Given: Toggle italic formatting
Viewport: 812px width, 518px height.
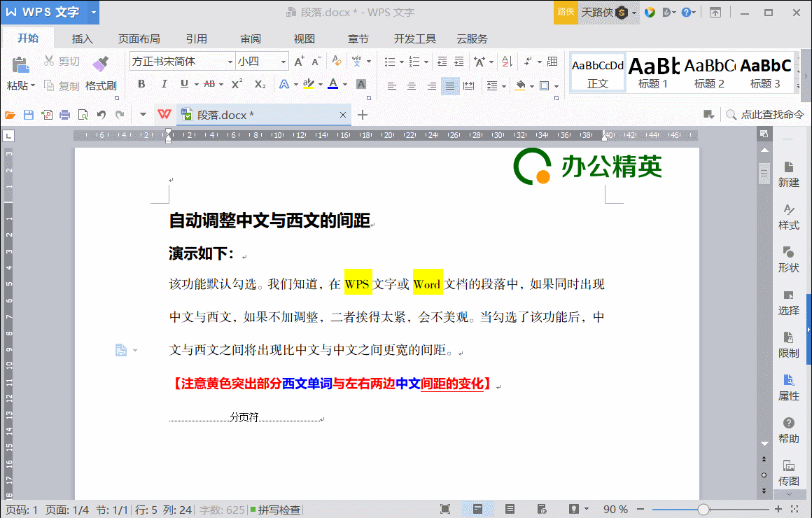Looking at the screenshot, I should pyautogui.click(x=164, y=84).
